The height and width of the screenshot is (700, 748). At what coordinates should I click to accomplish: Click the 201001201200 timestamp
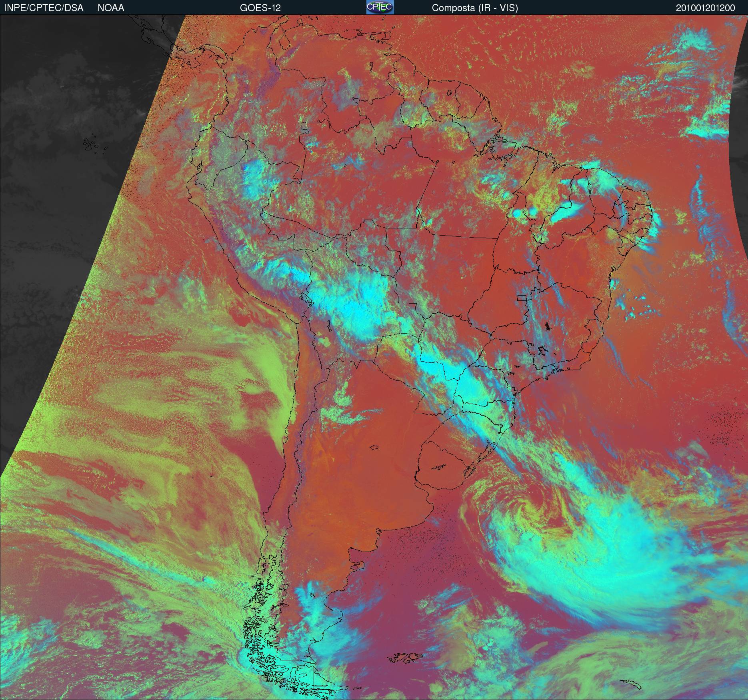pyautogui.click(x=706, y=8)
